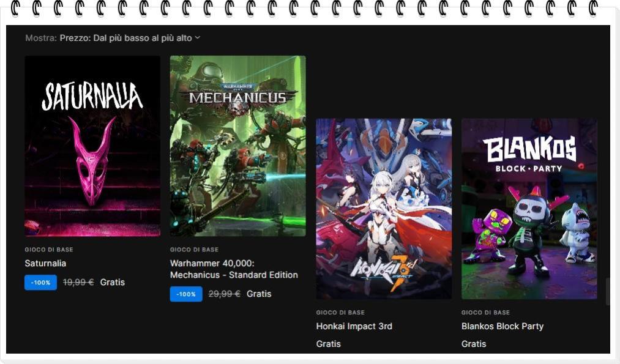Screen dimensions: 620x364
Task: Click the -100% discount badge under Warhammer
Action: pyautogui.click(x=186, y=294)
